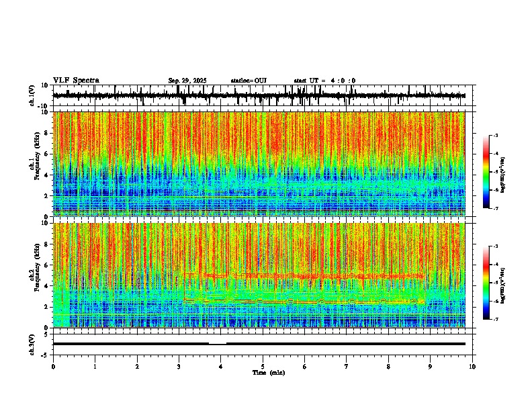Click the ch.1(V) waveform axis label
This screenshot has height=411, width=532.
32,95
